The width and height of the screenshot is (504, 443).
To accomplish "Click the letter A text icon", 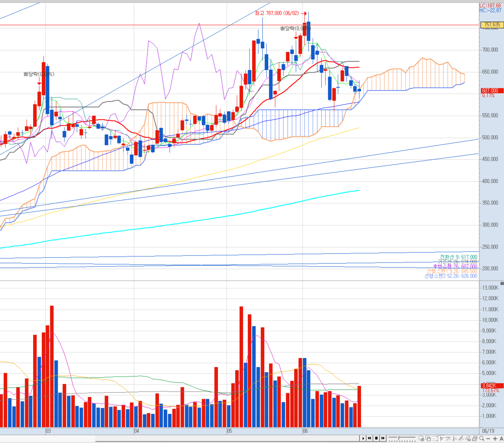I will 501,439.
